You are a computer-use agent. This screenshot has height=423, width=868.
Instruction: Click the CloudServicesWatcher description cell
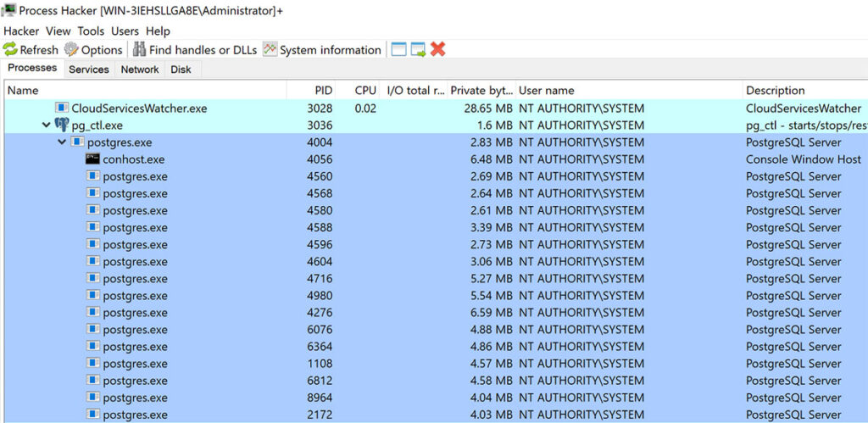tap(804, 108)
